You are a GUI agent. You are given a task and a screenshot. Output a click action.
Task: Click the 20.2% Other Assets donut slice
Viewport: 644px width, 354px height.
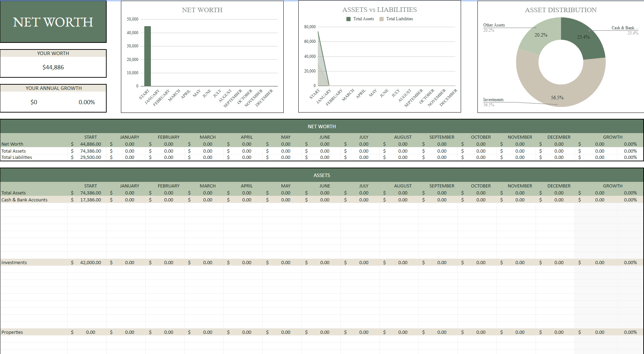click(x=541, y=35)
